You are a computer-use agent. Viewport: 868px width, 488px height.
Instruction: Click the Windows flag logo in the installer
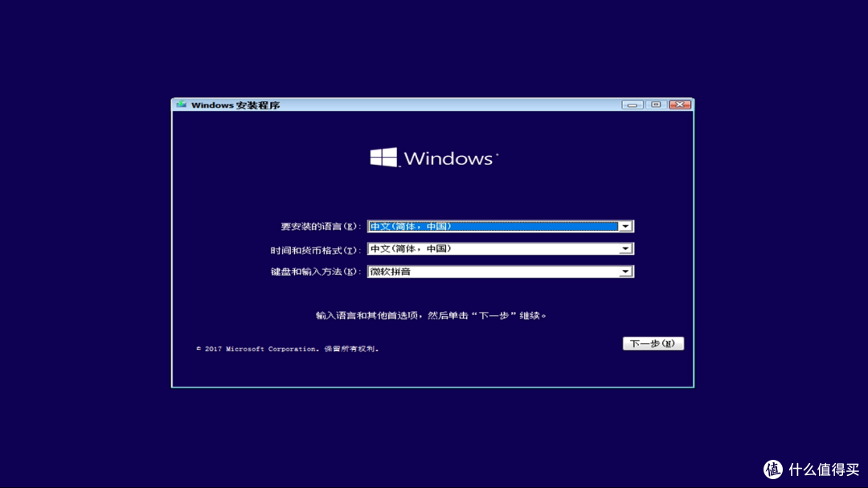click(383, 158)
